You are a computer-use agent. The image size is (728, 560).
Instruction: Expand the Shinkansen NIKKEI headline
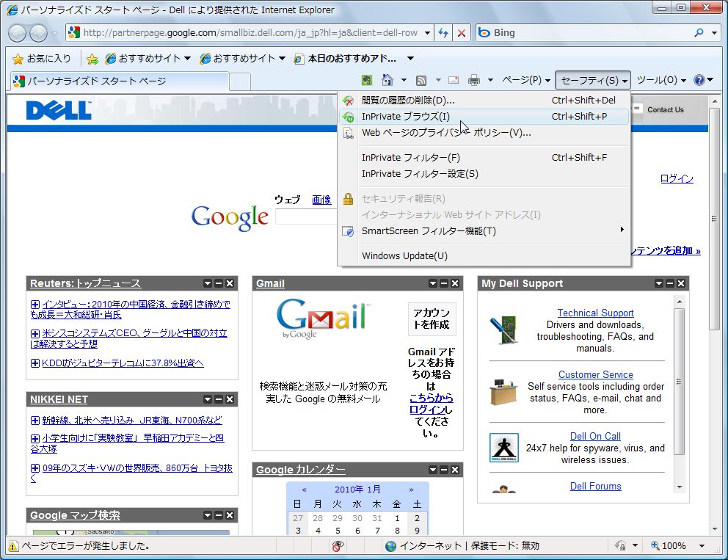click(x=34, y=421)
